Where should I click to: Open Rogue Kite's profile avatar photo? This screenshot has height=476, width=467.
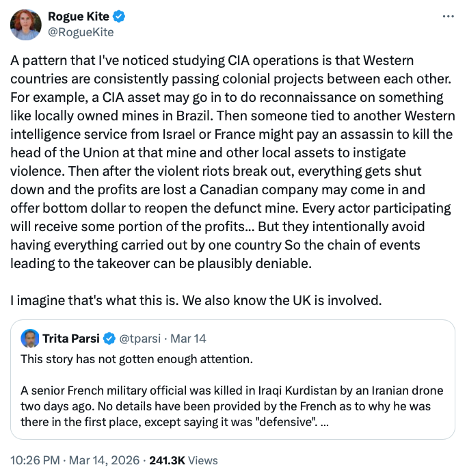[x=26, y=25]
